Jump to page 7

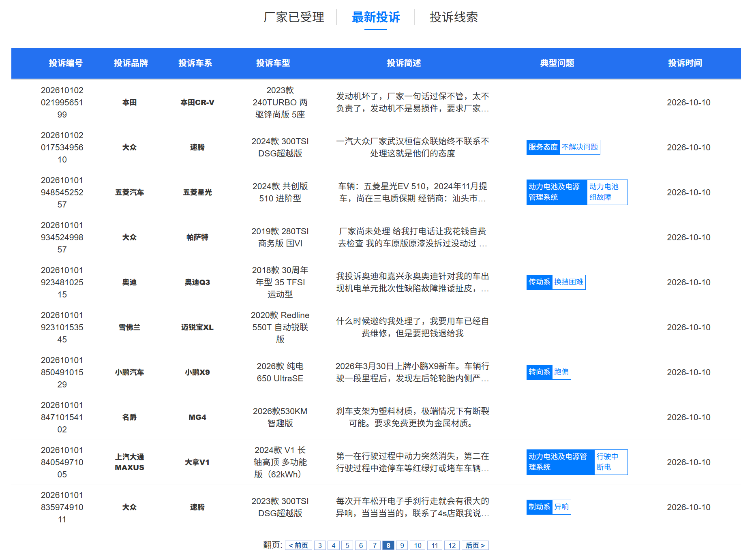pyautogui.click(x=375, y=545)
